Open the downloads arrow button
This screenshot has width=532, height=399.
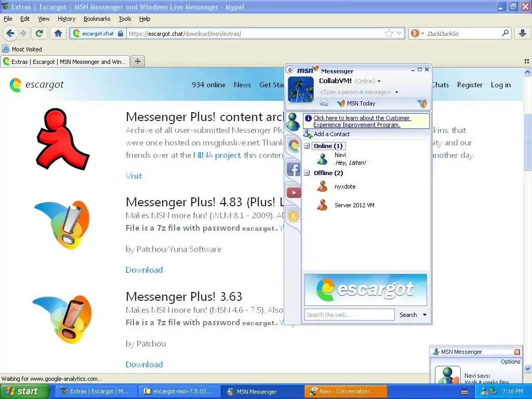point(523,33)
